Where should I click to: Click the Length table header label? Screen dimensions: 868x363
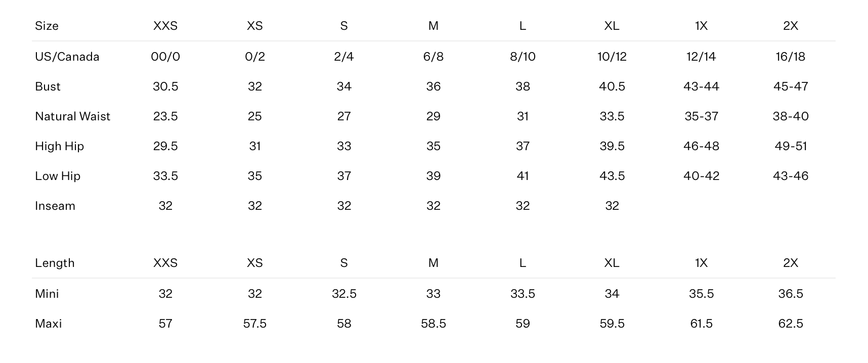(x=55, y=263)
